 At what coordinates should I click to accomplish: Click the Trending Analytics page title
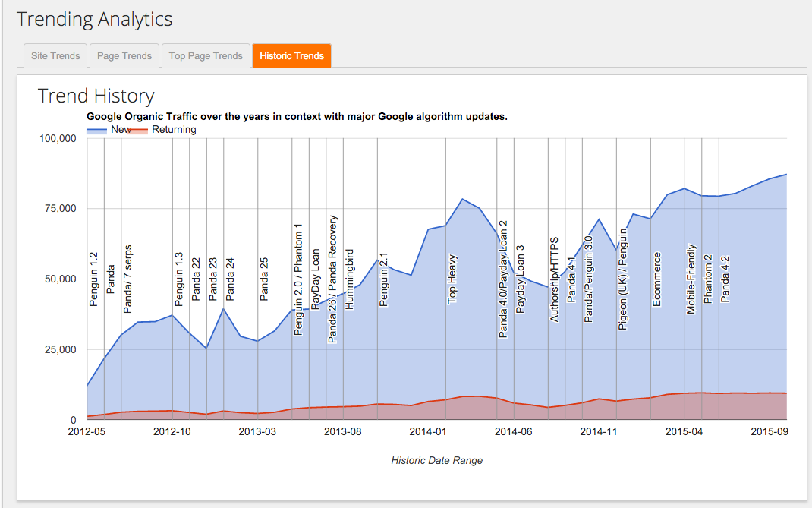pyautogui.click(x=94, y=19)
